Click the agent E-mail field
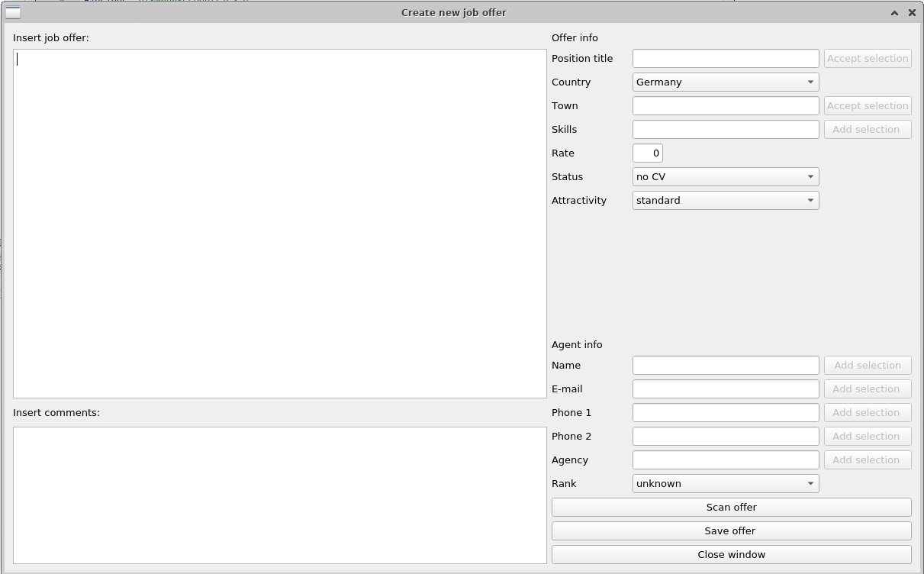 (725, 389)
